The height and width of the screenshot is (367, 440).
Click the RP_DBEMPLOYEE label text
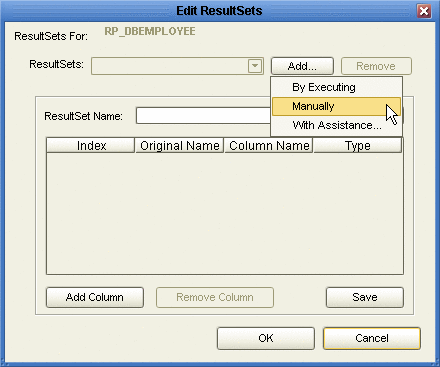(x=150, y=31)
